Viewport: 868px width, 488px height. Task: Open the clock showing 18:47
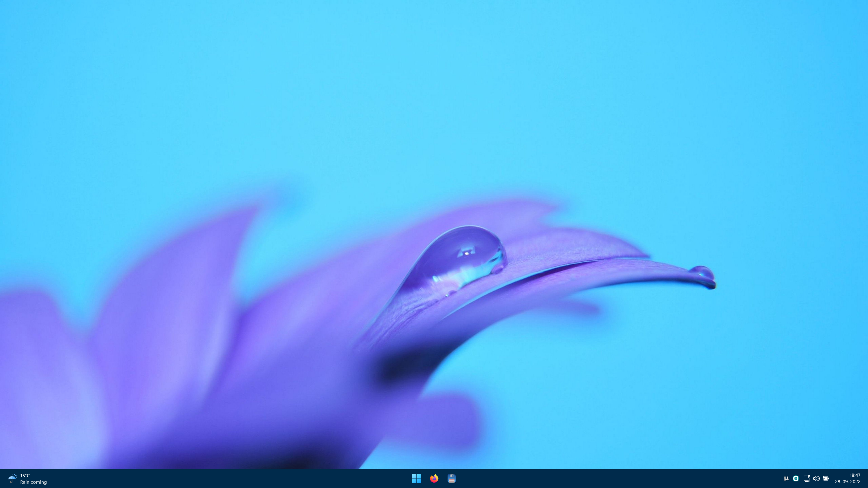click(x=855, y=475)
